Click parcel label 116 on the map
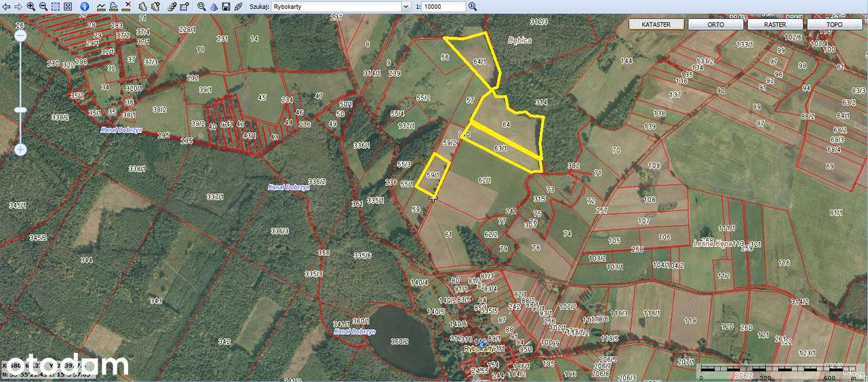Screen dimensions: 868x382 784,263
